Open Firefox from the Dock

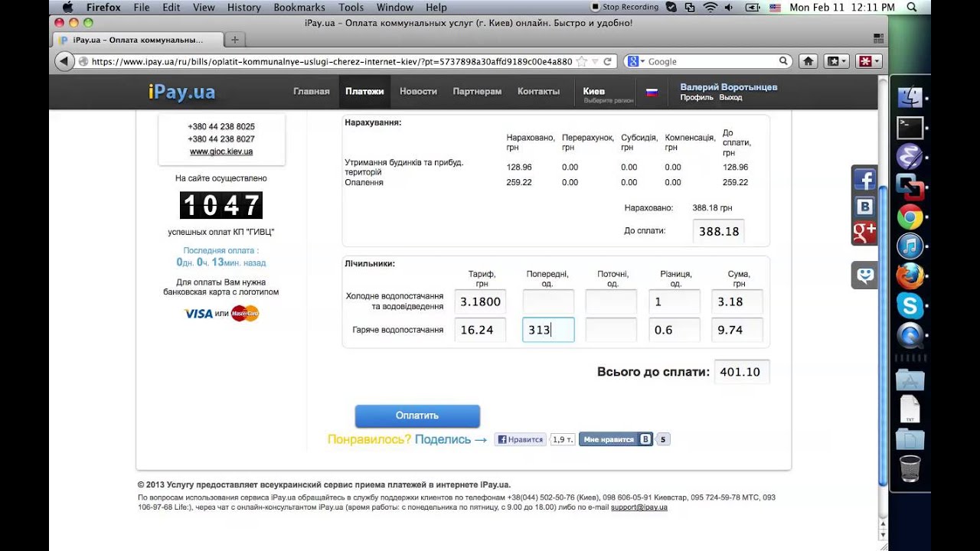pyautogui.click(x=910, y=277)
